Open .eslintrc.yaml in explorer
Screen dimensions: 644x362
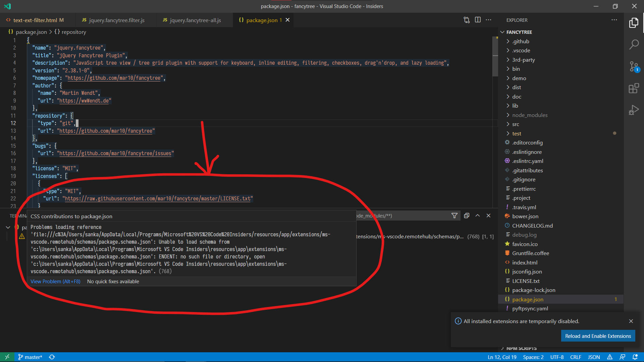pos(528,161)
